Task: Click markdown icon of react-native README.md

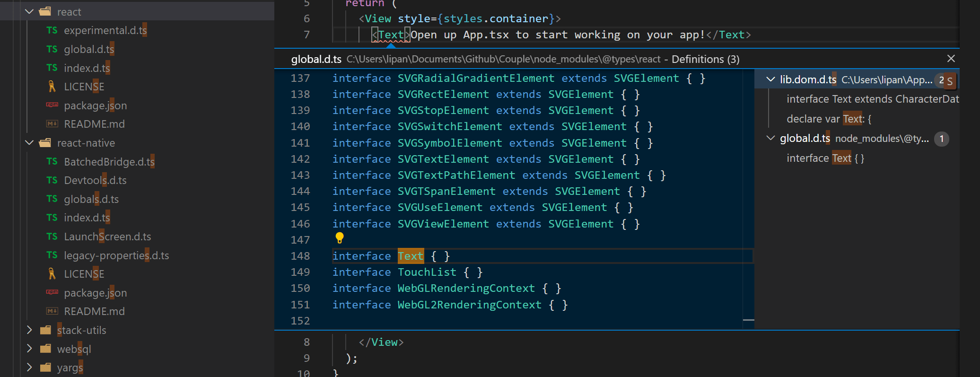Action: click(52, 311)
